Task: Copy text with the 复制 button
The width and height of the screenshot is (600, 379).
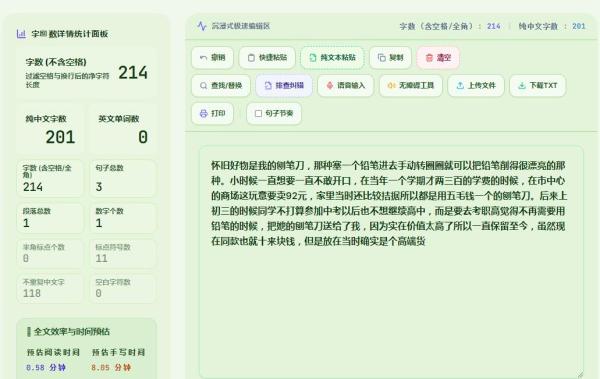Action: [390, 58]
